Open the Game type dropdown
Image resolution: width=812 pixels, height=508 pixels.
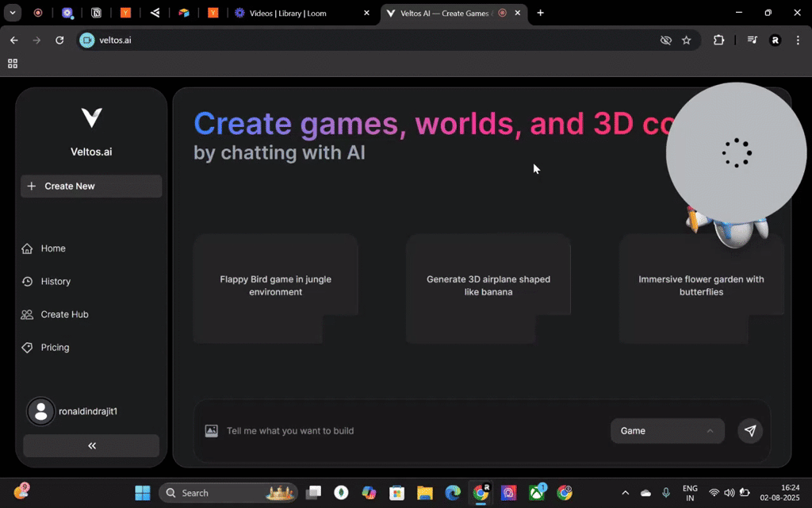click(667, 430)
